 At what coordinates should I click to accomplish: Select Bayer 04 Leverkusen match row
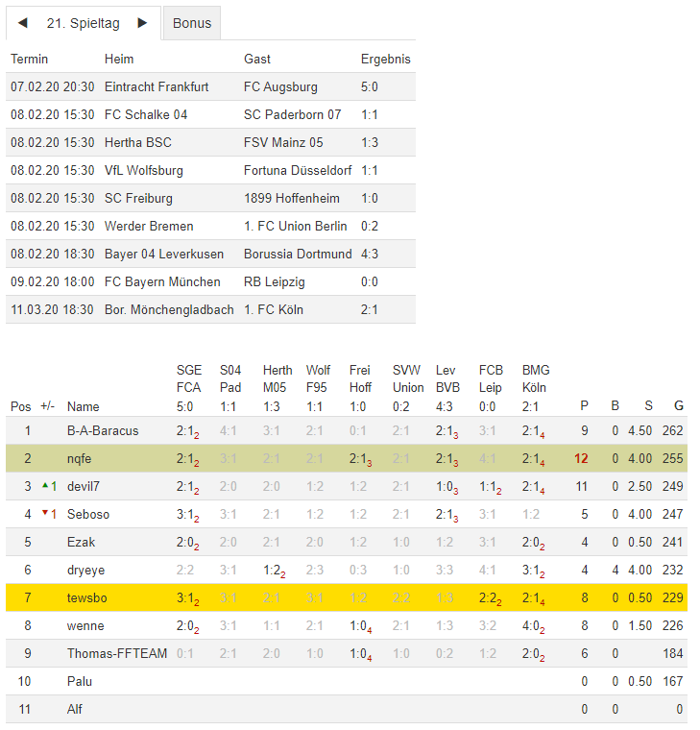[x=210, y=254]
